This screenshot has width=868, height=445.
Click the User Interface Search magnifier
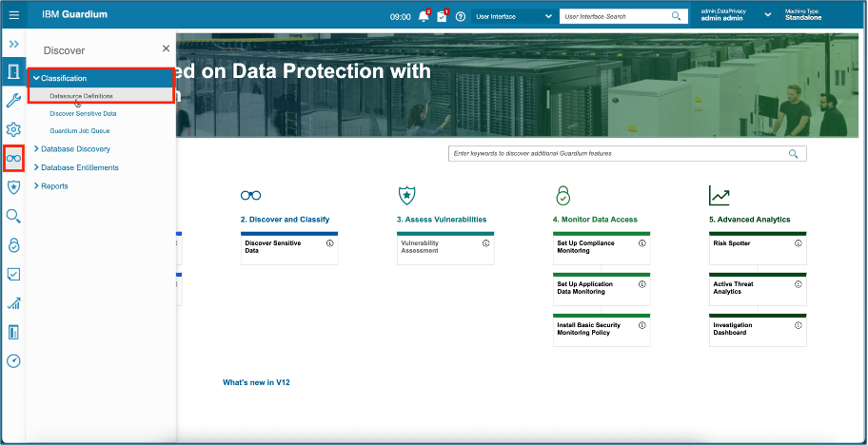click(x=676, y=16)
